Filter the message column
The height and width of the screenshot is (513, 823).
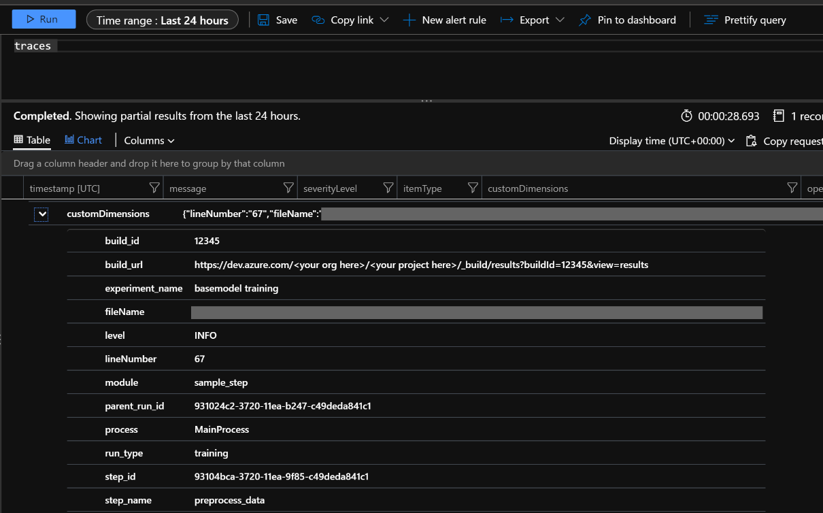tap(288, 188)
